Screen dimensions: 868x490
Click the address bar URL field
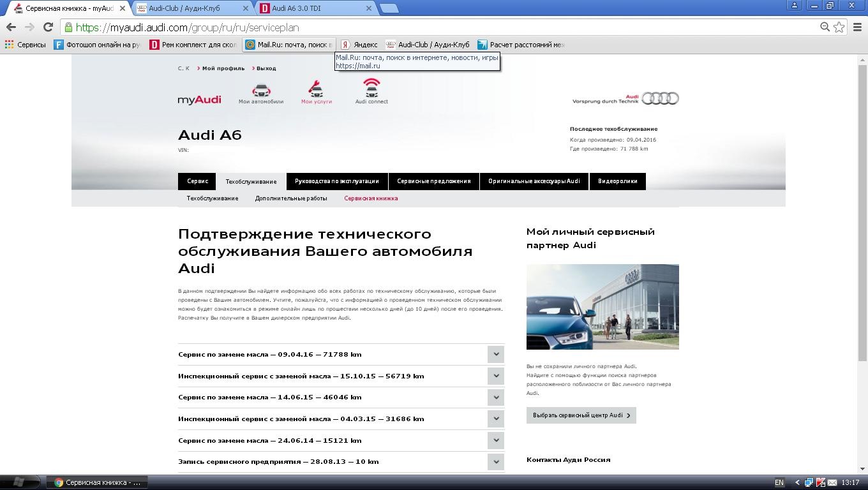(440, 27)
